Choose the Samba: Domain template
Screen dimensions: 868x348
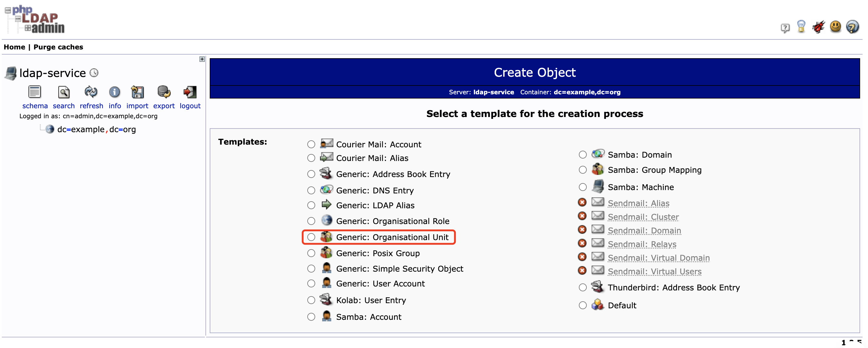coord(583,154)
